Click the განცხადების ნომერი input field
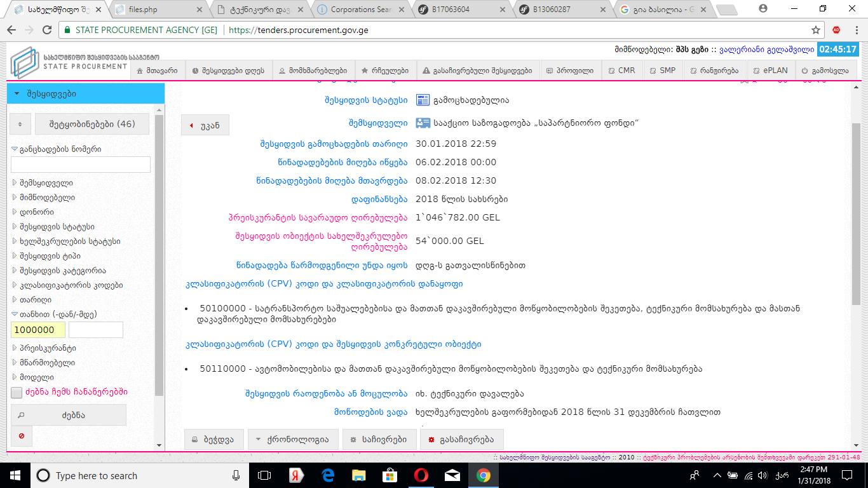 [x=81, y=164]
